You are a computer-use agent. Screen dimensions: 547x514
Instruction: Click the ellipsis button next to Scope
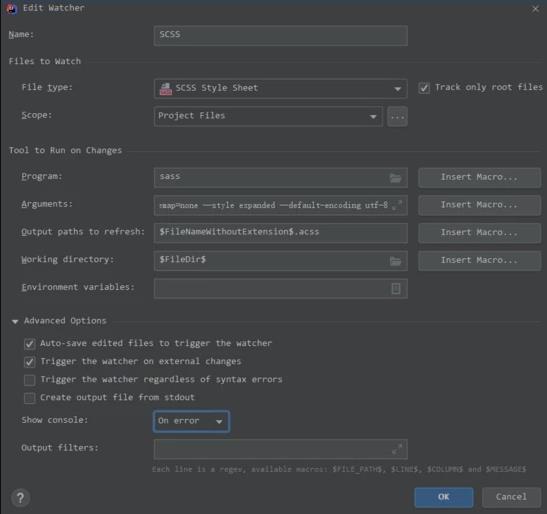397,117
